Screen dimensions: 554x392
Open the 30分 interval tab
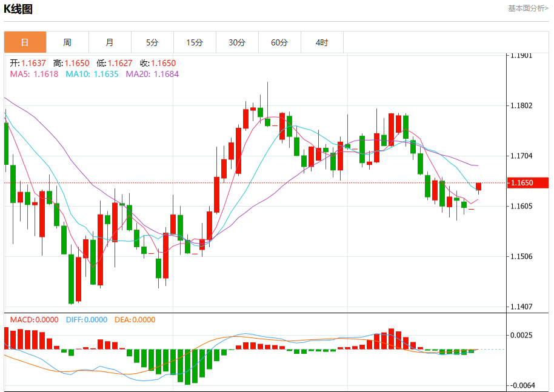pyautogui.click(x=237, y=42)
